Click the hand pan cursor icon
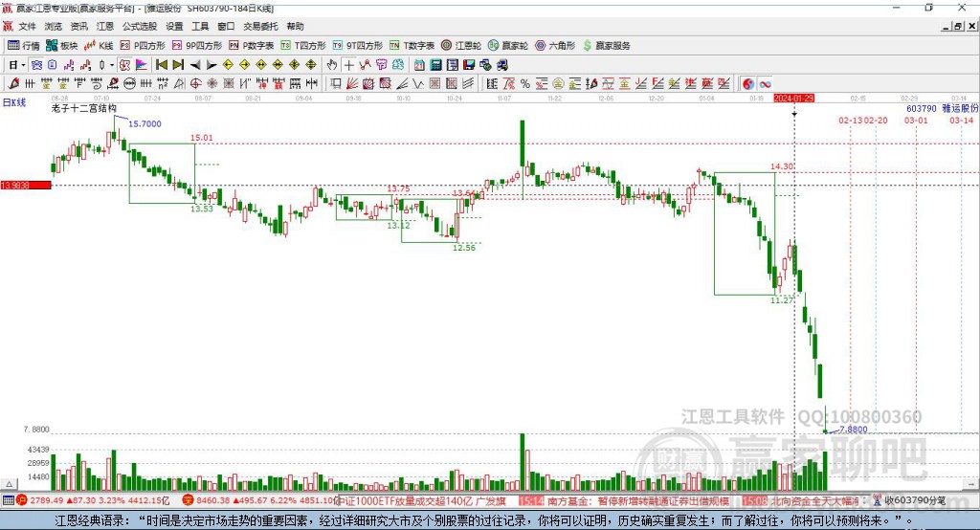The height and width of the screenshot is (530, 980). point(332,65)
